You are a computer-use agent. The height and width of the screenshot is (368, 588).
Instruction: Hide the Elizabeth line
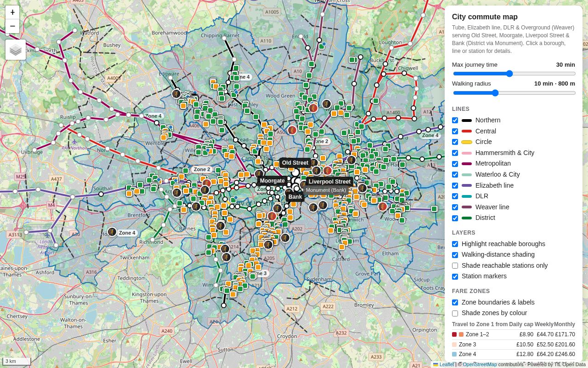pos(455,185)
